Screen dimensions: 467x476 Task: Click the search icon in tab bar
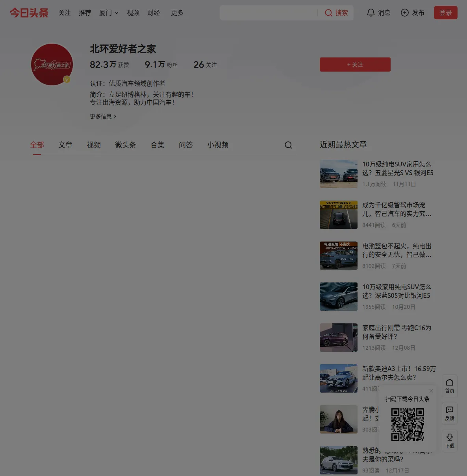(x=288, y=145)
